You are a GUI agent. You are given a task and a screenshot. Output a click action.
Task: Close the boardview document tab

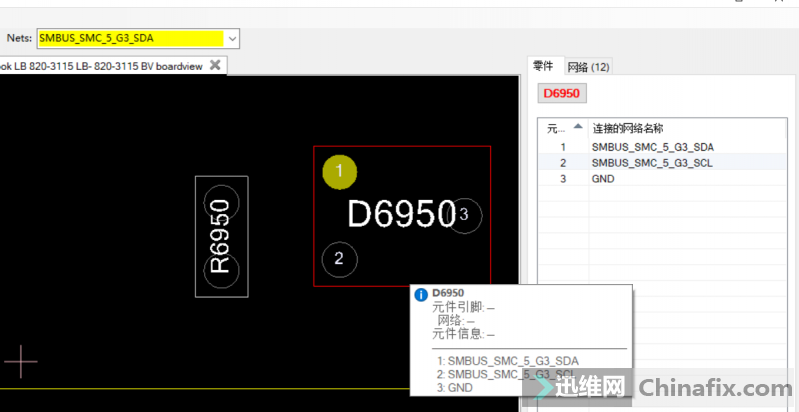point(214,65)
